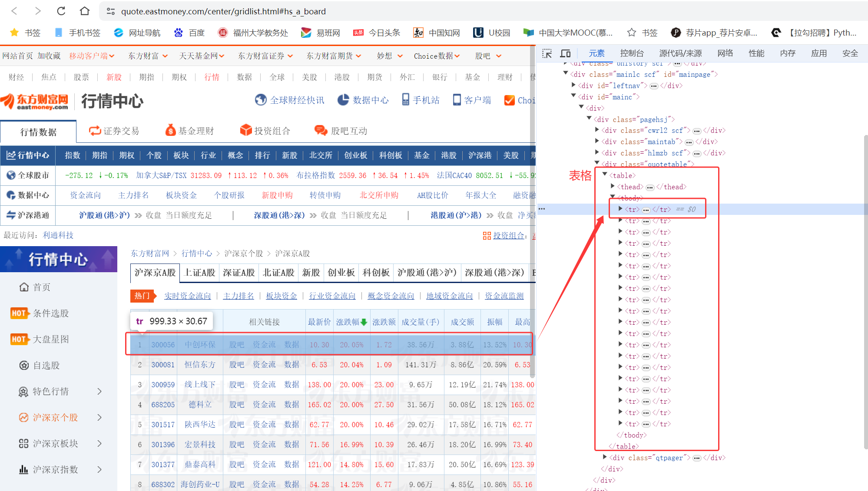Open 手机站 via the phone icon

(x=405, y=99)
